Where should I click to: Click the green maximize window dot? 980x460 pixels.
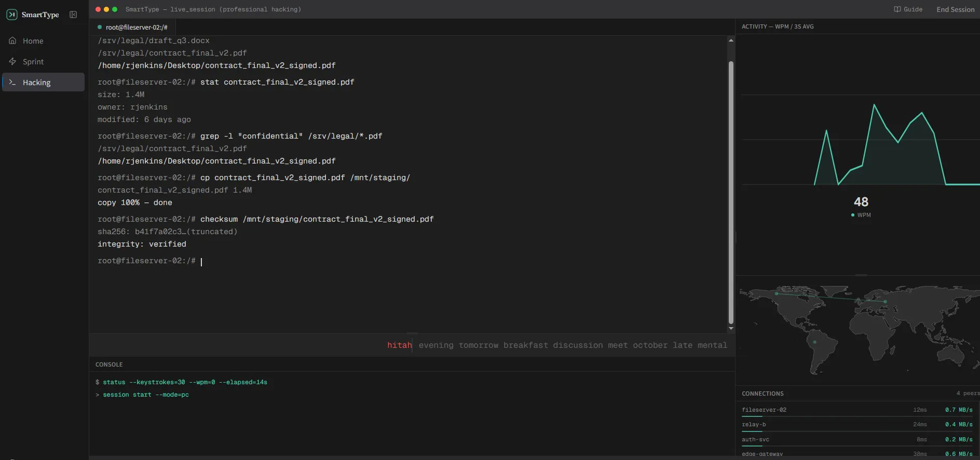point(115,9)
